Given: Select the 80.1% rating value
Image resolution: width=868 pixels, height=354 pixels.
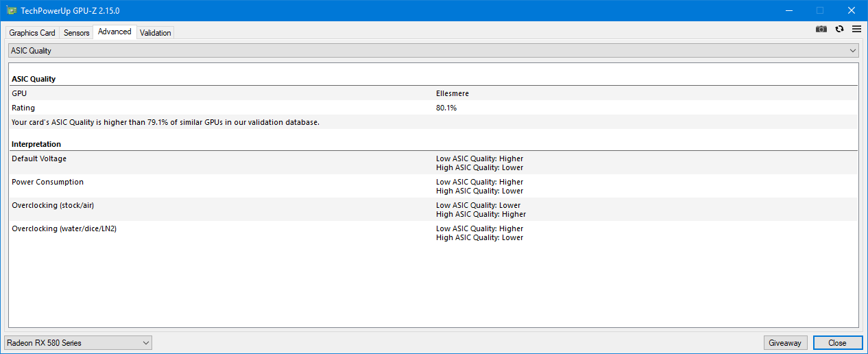Looking at the screenshot, I should click(446, 108).
